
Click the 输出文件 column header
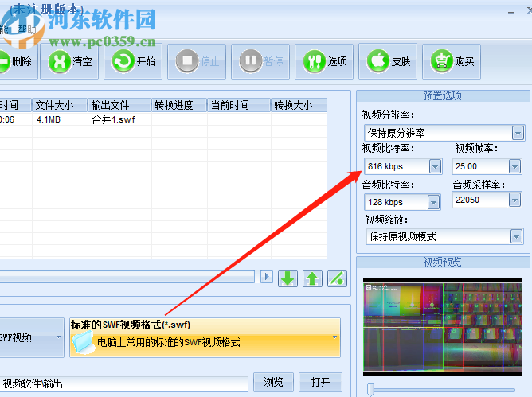coord(119,105)
